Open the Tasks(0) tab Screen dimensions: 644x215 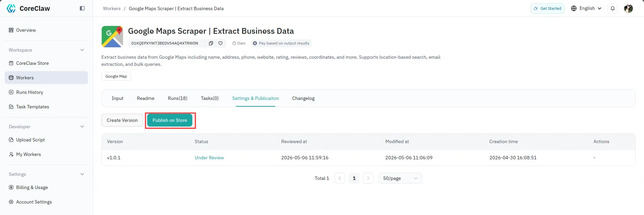click(x=210, y=98)
